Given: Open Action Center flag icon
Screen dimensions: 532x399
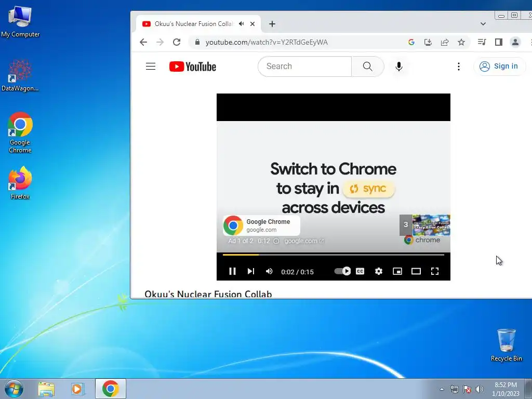Looking at the screenshot, I should coord(467,389).
